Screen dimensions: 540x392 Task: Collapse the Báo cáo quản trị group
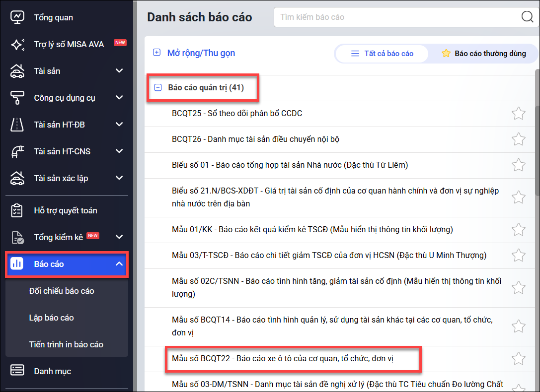pyautogui.click(x=158, y=88)
